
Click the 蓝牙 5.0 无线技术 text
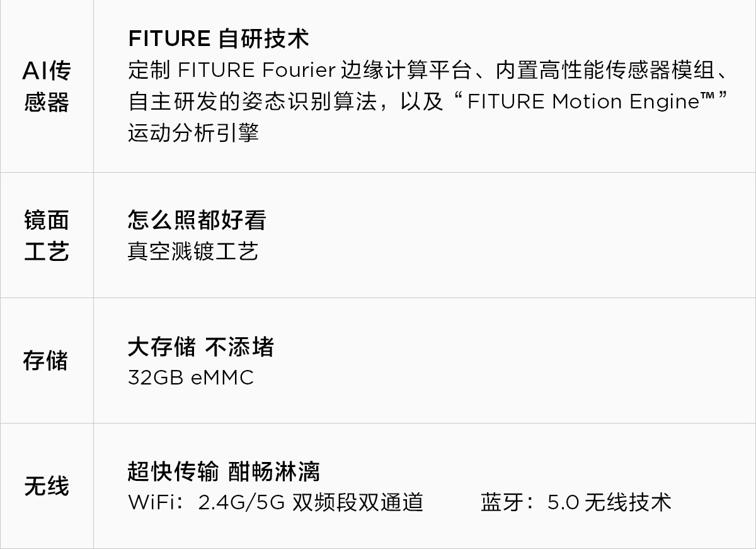(x=576, y=502)
